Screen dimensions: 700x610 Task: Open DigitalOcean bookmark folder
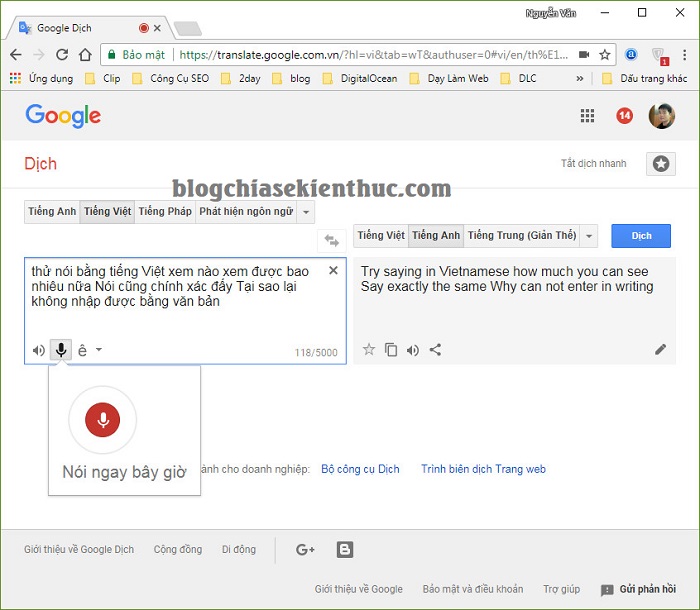(x=360, y=79)
